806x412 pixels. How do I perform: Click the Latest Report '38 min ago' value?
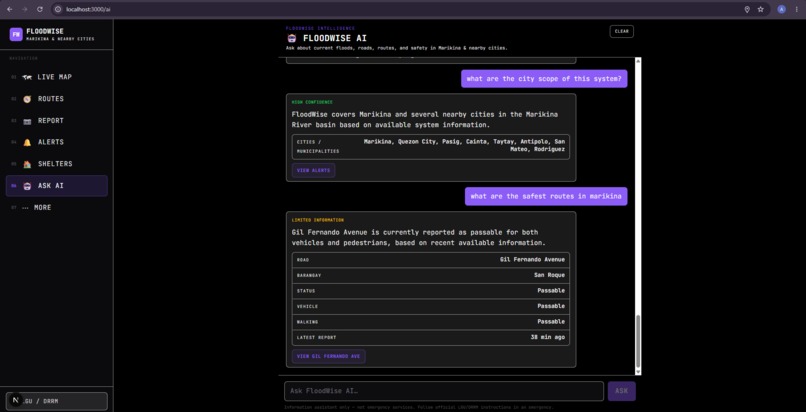point(547,338)
